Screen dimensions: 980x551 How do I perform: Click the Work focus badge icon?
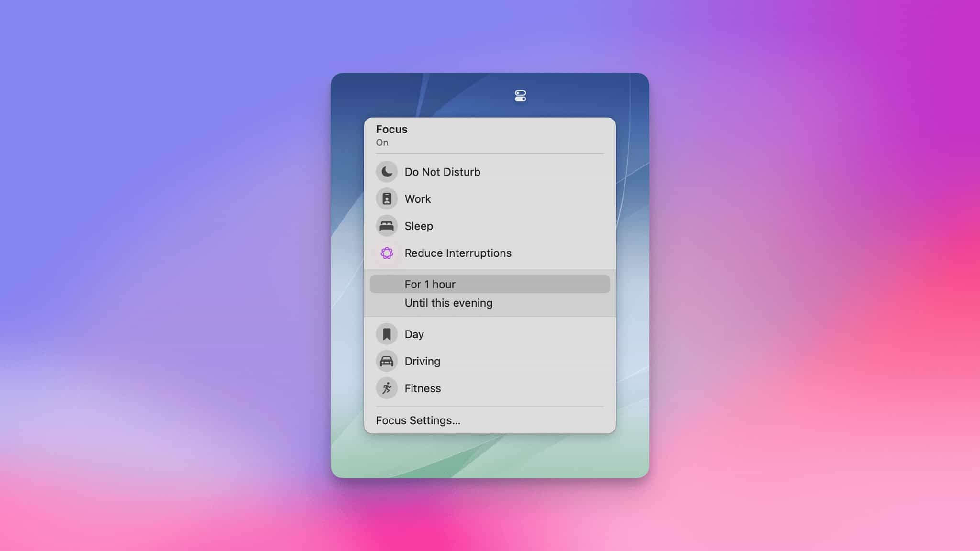click(x=387, y=199)
